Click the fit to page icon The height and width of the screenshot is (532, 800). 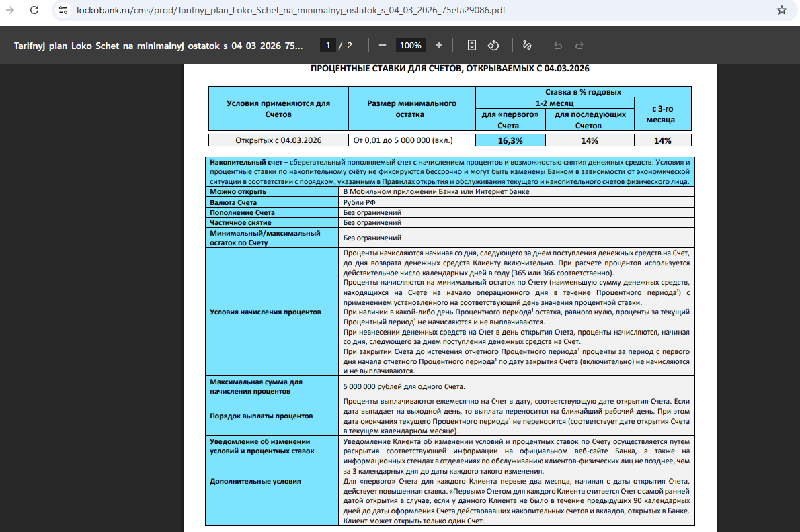click(x=472, y=45)
